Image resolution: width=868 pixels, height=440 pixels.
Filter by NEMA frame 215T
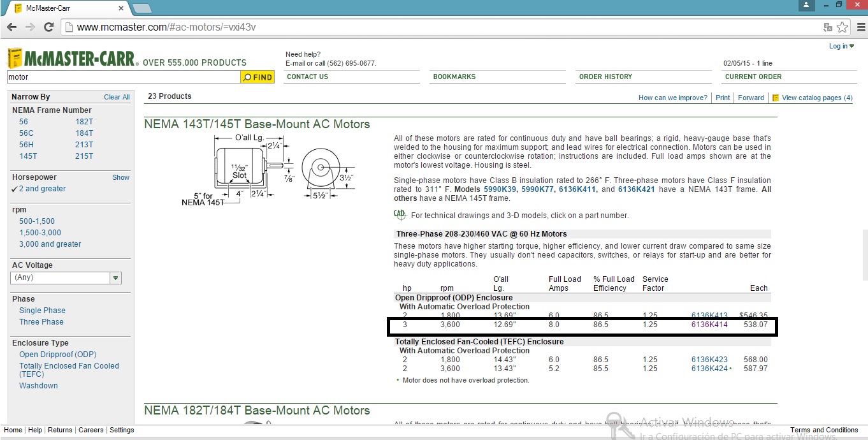[84, 156]
